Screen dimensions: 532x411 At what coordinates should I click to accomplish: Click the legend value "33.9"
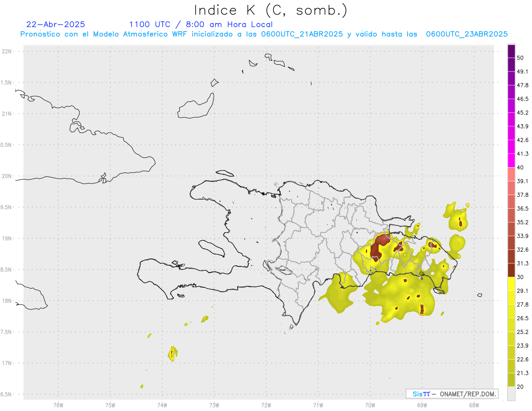tap(523, 236)
